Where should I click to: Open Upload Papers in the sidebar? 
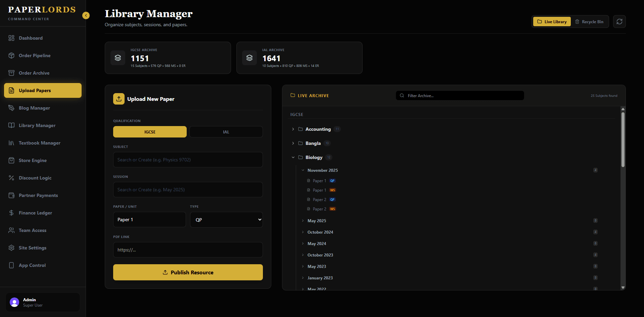43,90
